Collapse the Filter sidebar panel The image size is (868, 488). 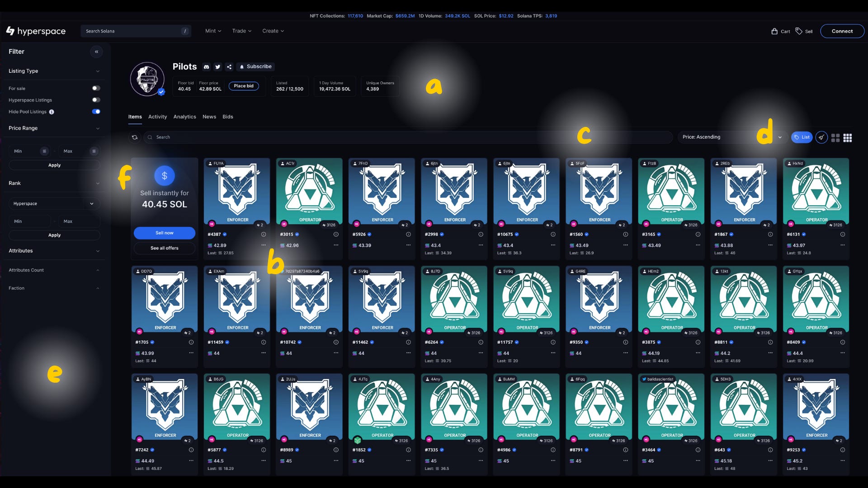tap(96, 52)
